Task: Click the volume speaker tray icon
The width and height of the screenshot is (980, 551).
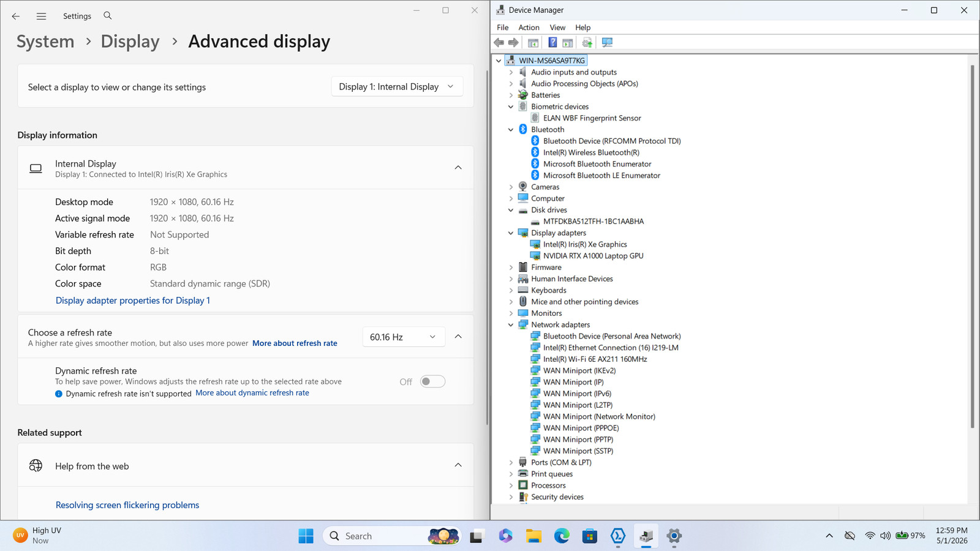Action: click(885, 536)
